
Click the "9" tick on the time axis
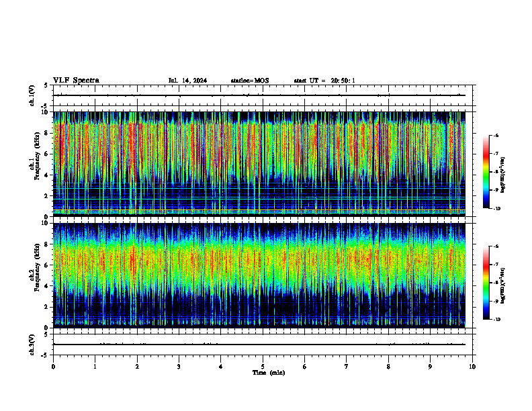(x=430, y=367)
